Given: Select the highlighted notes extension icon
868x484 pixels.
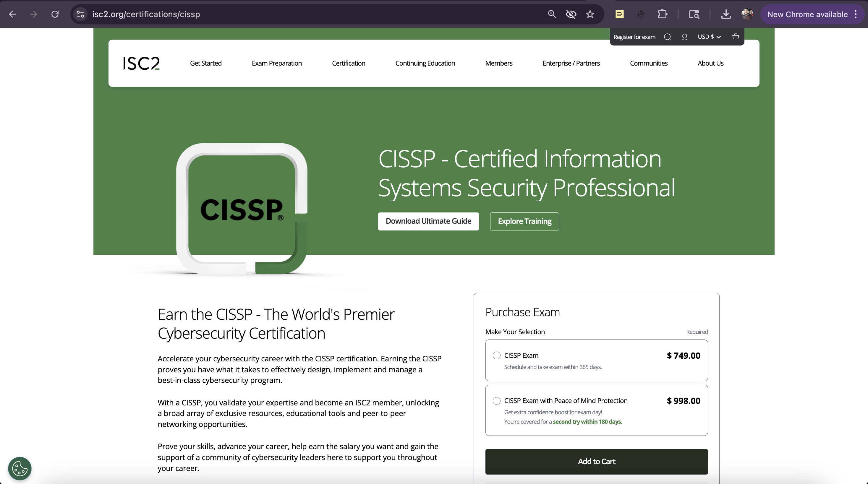Looking at the screenshot, I should (619, 14).
